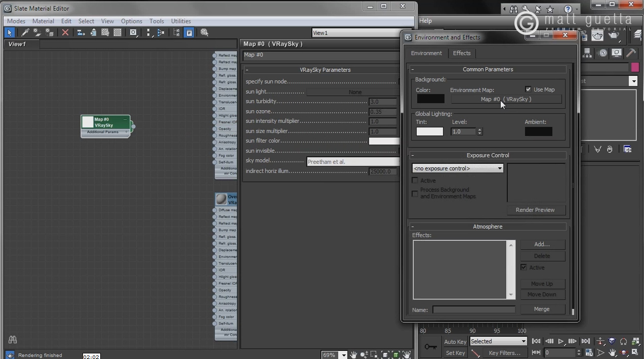Select the Zoom tool in Slate navigation bar
The width and height of the screenshot is (644, 359).
coord(364,355)
